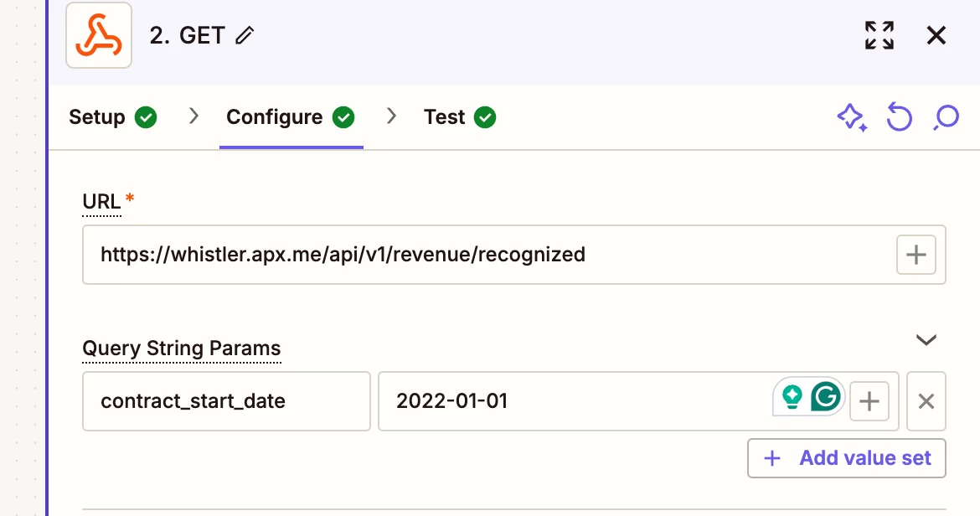Expand panel with the fullscreen arrows icon

click(879, 35)
